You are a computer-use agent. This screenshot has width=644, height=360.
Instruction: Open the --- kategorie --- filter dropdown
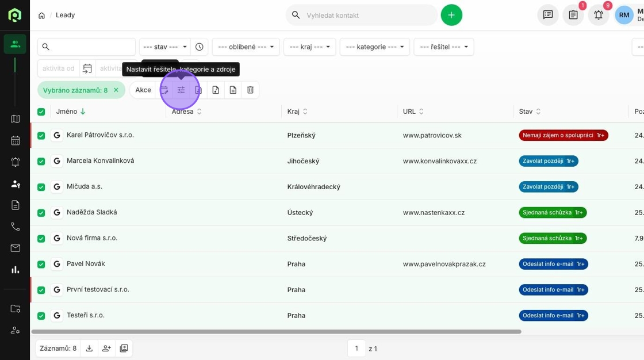[x=374, y=47]
